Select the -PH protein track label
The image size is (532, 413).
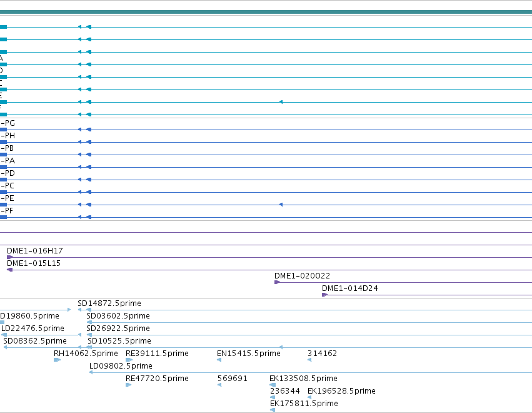pyautogui.click(x=8, y=136)
